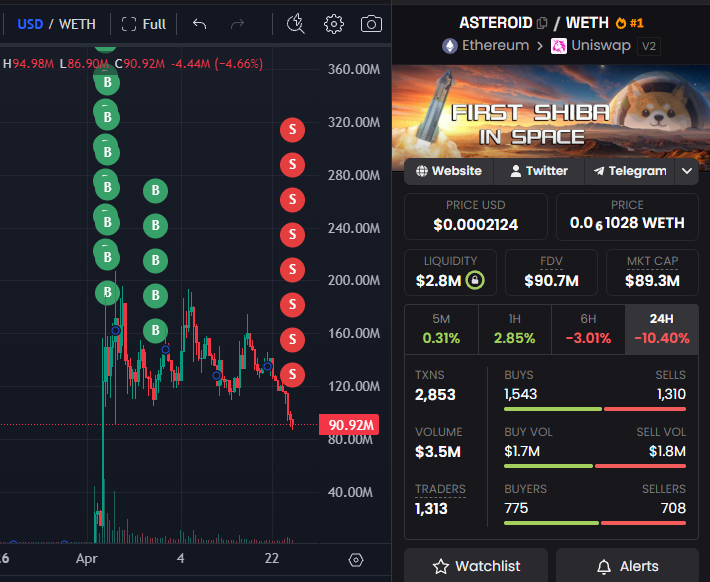Open the token Telegram link
Image resolution: width=710 pixels, height=582 pixels.
coord(630,171)
